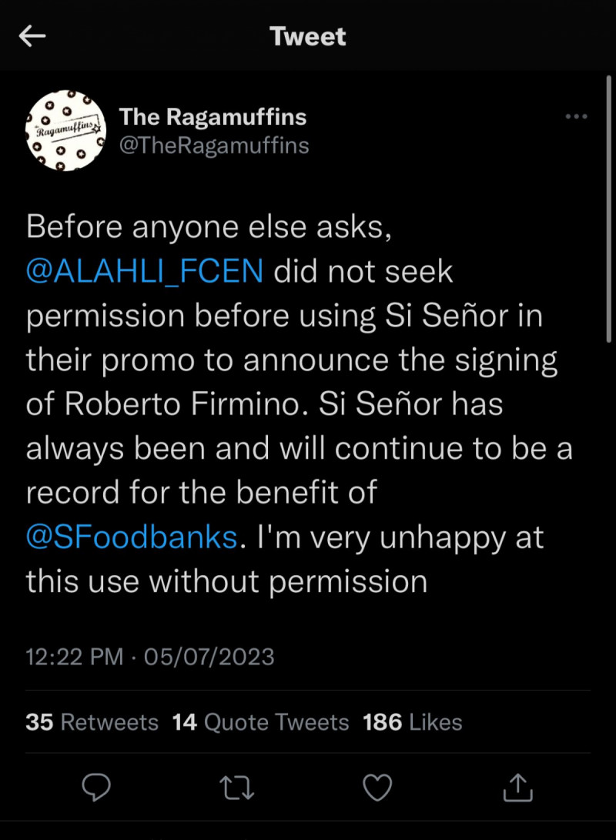Open the @ALAHLI_FCEN mention

point(145,270)
